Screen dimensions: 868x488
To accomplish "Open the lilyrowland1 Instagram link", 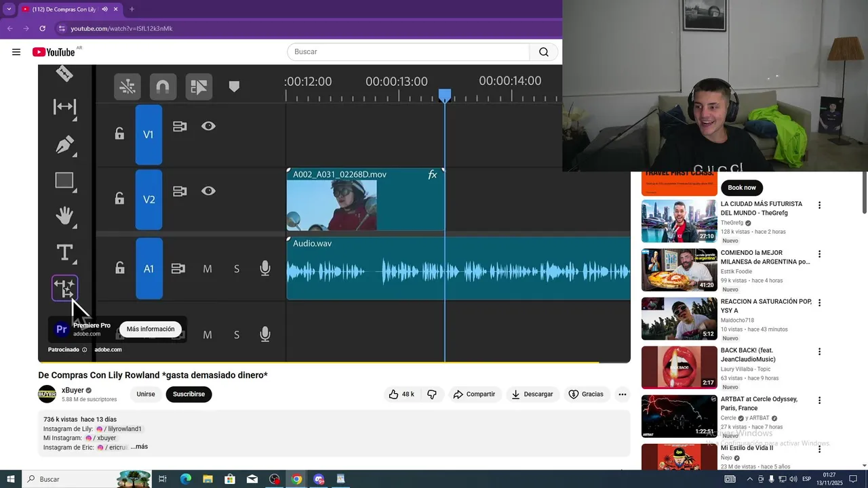I will 119,429.
